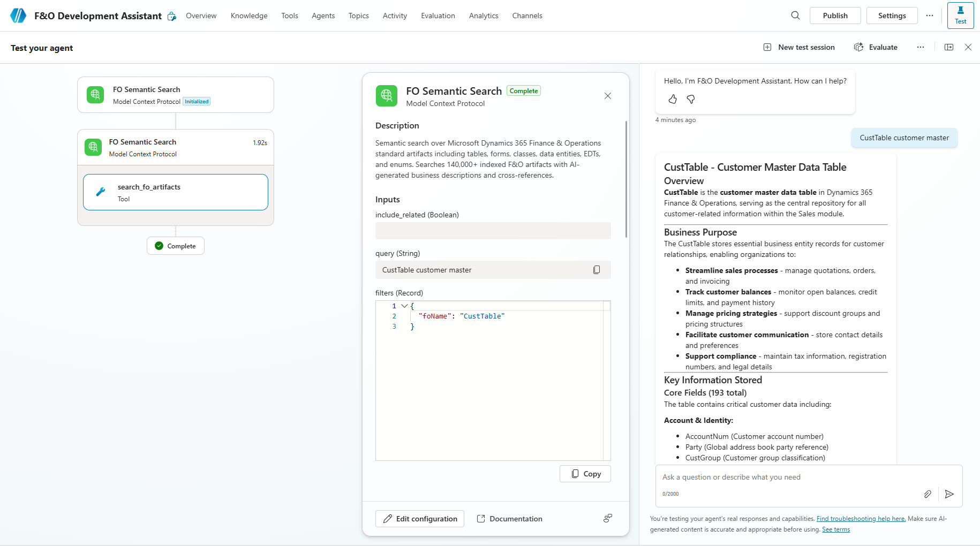Switch to the Agents tab
980x546 pixels.
(323, 16)
